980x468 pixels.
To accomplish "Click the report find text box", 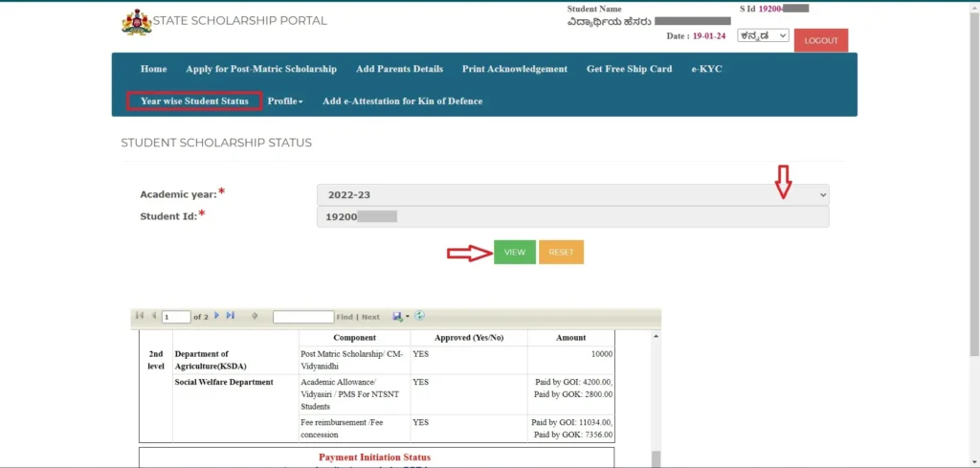I will coord(303,318).
